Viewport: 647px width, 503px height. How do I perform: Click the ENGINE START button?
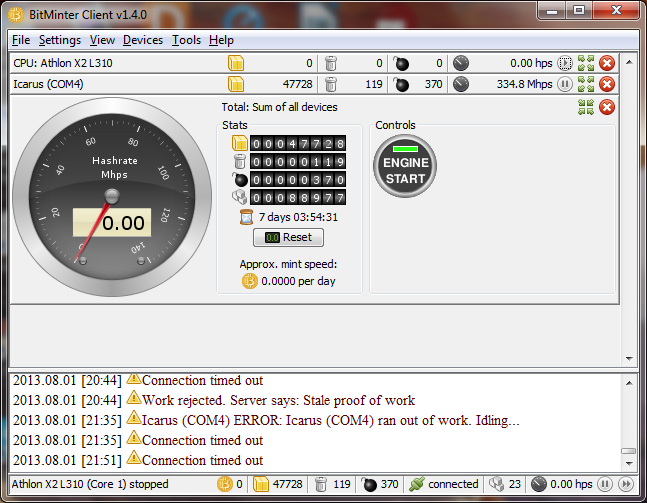[405, 165]
